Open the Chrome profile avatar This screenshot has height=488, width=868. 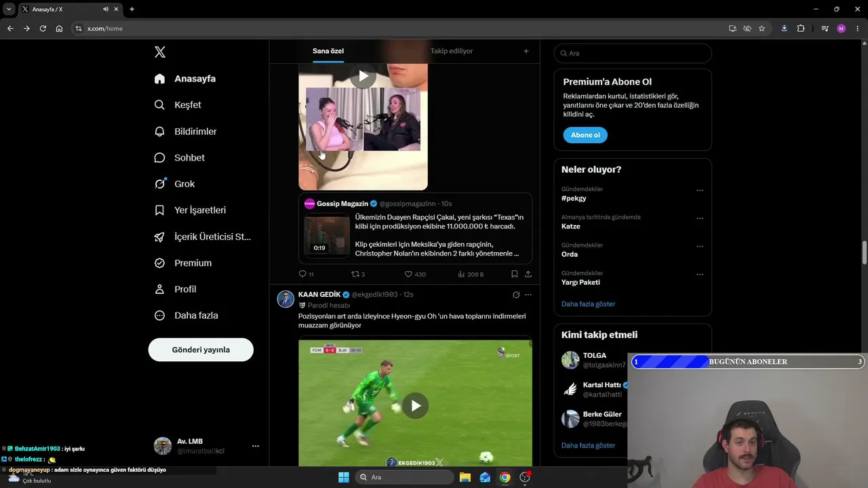842,28
